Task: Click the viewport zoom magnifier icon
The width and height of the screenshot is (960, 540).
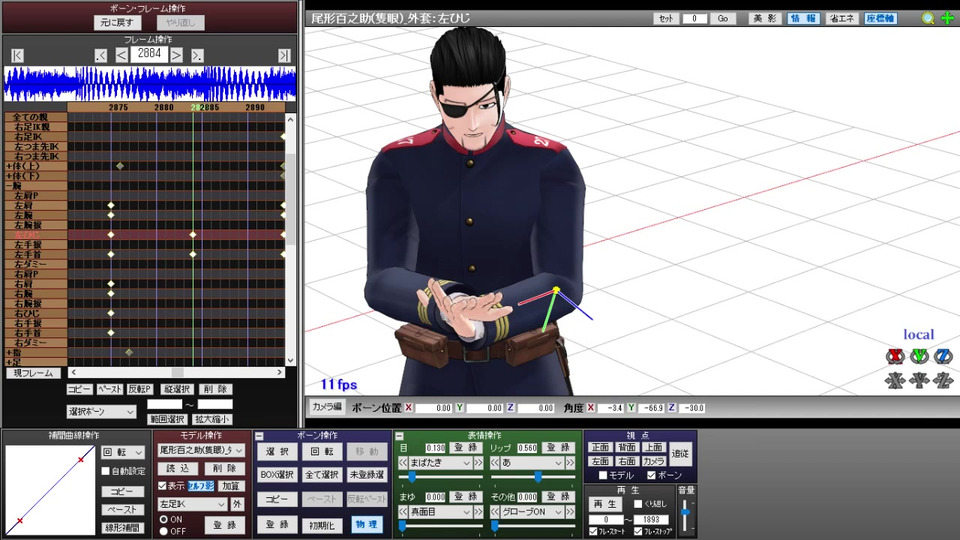Action: click(x=928, y=18)
